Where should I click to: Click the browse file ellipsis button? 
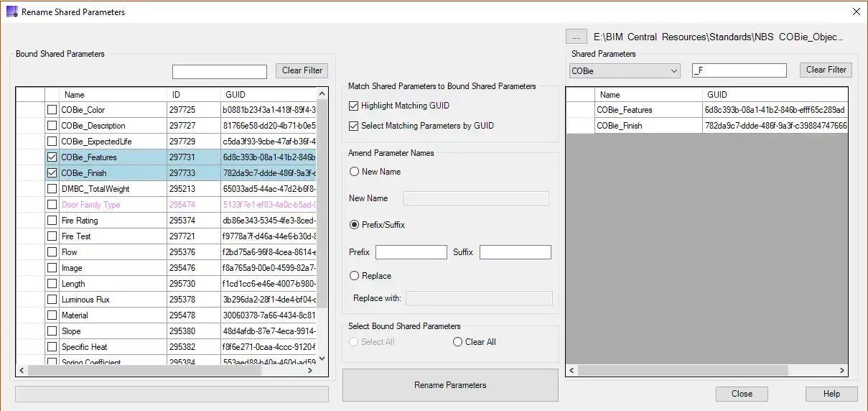576,36
